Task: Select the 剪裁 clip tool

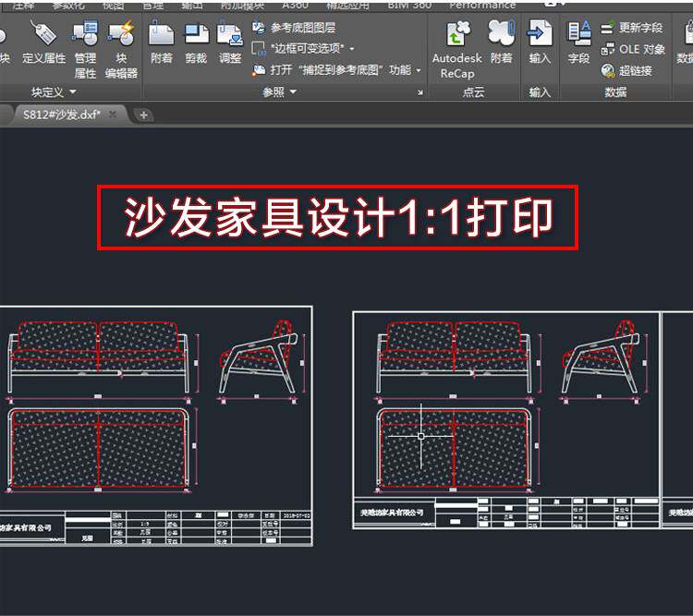Action: 196,33
